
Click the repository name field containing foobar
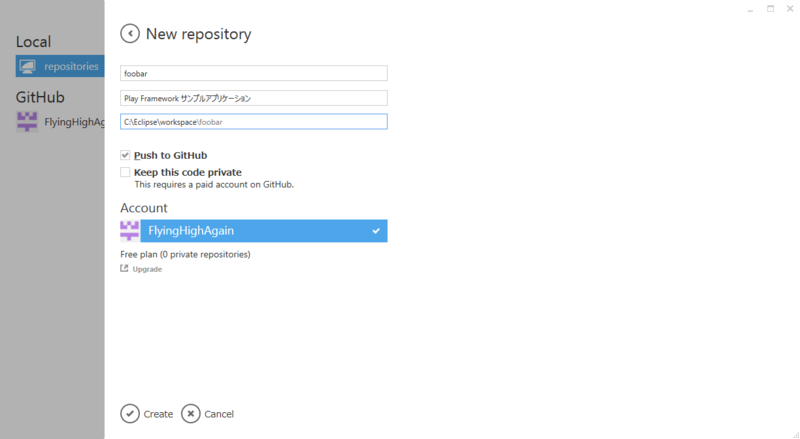pyautogui.click(x=254, y=73)
